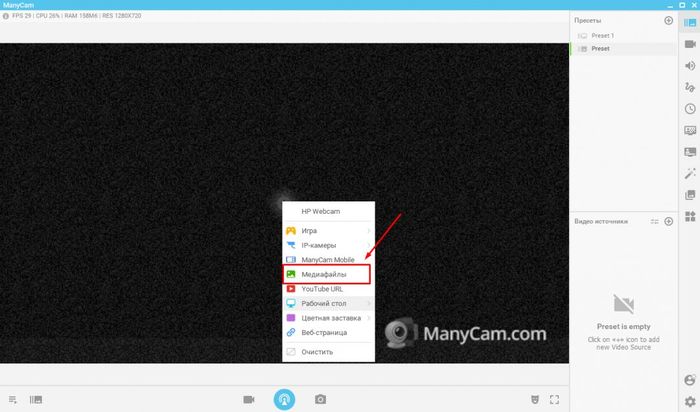This screenshot has height=412, width=700.
Task: Open the Chroma key tab in sidebar
Action: click(x=690, y=130)
